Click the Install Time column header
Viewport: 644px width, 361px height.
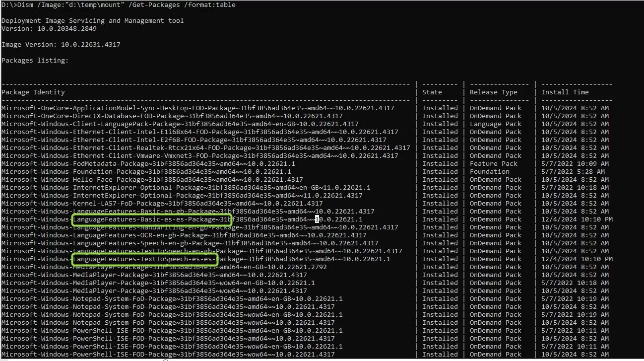click(x=565, y=92)
